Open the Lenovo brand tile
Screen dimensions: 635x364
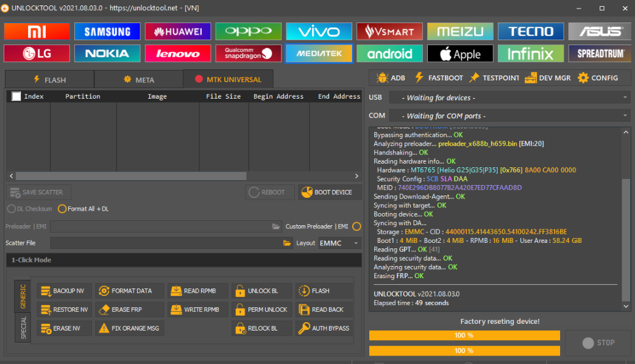point(178,54)
